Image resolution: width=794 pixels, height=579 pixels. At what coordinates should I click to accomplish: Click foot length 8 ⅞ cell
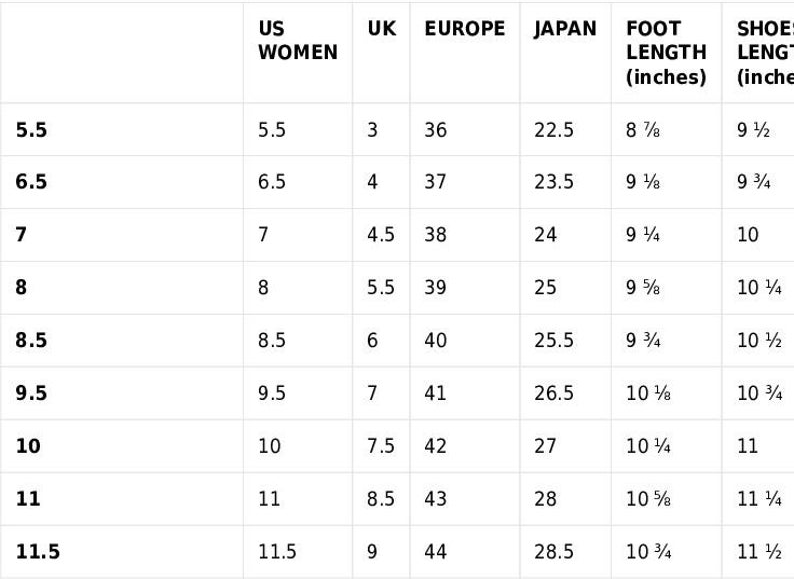(x=643, y=130)
